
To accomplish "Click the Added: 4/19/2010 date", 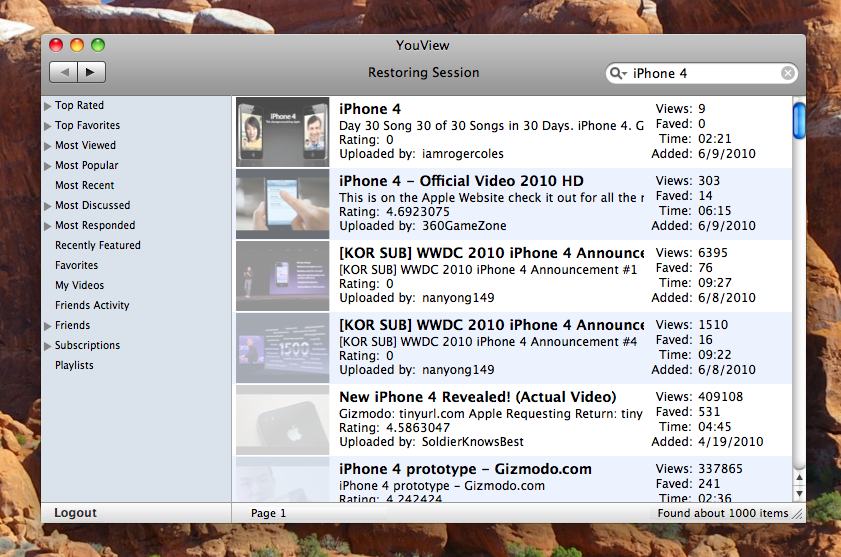I will tap(731, 442).
